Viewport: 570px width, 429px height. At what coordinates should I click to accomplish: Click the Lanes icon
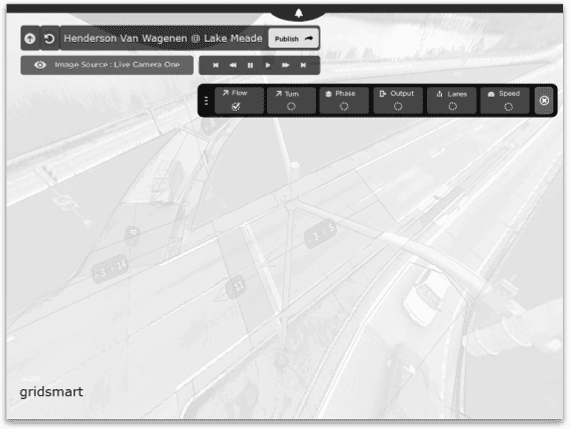pyautogui.click(x=439, y=94)
